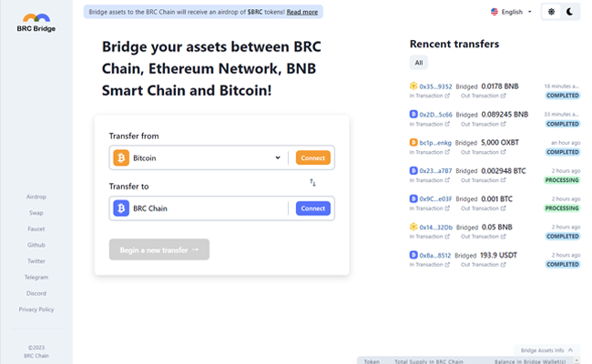The width and height of the screenshot is (592, 364).
Task: Click the BRC Bridge logo
Action: (36, 23)
